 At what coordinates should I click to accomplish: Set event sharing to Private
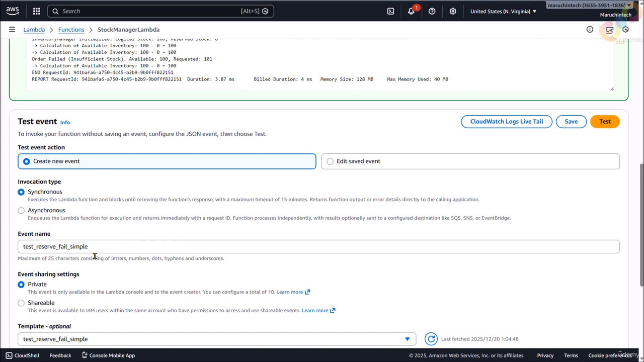(21, 285)
